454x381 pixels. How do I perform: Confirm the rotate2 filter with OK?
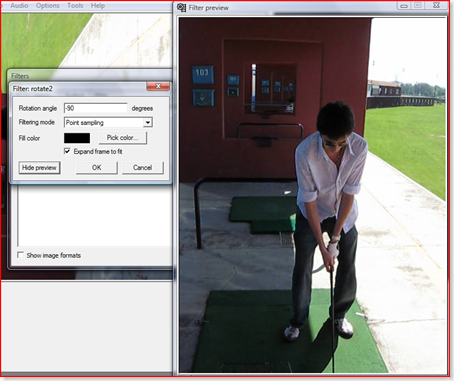(97, 168)
